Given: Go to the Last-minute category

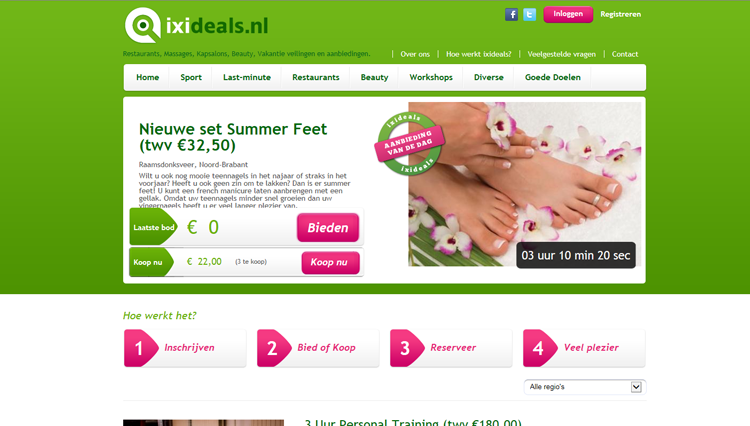Looking at the screenshot, I should coord(247,77).
